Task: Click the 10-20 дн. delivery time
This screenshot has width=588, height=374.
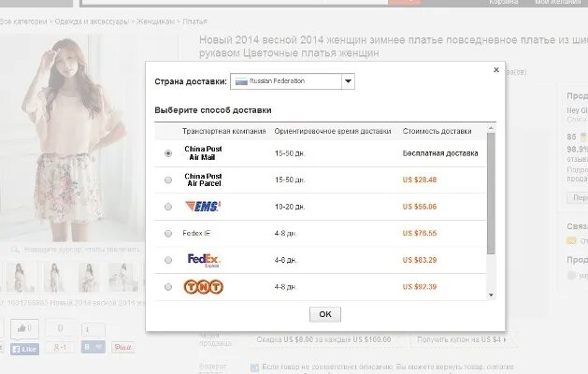Action: (x=290, y=207)
